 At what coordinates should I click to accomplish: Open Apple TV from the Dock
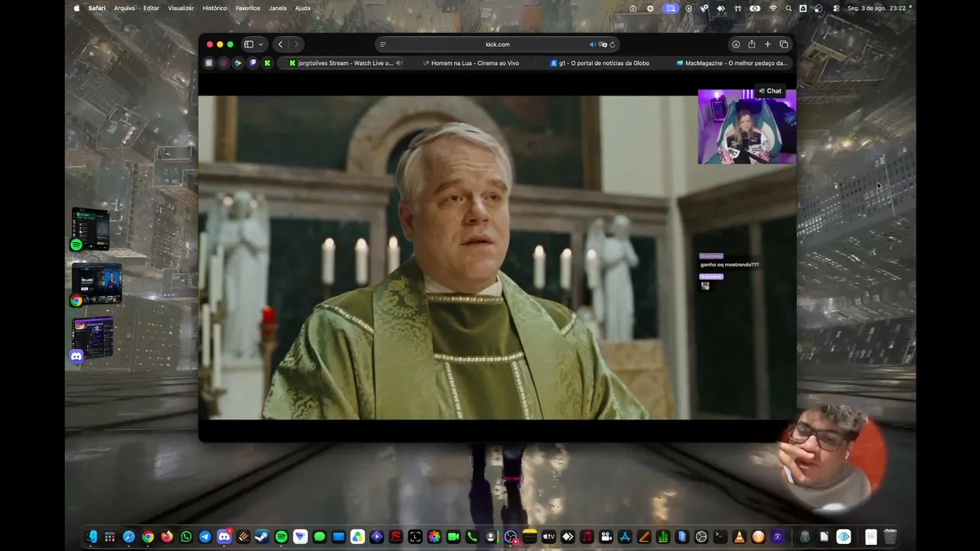click(548, 537)
